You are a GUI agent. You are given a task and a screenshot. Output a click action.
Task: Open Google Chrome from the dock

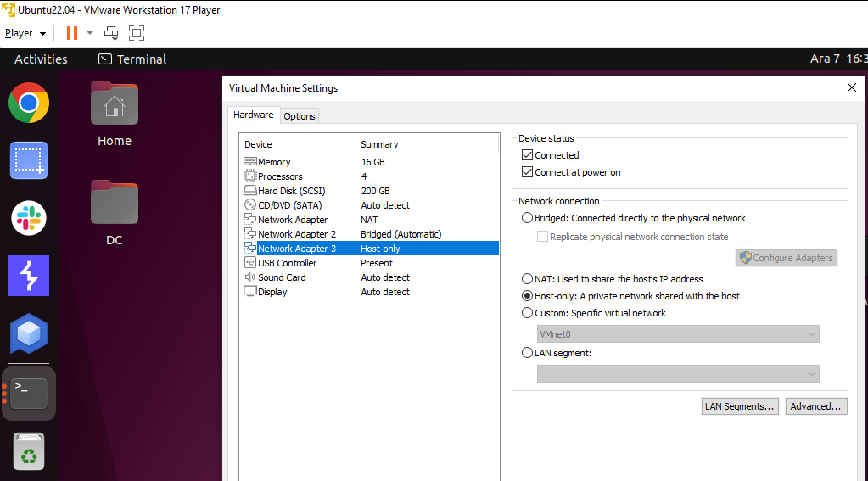(x=29, y=103)
